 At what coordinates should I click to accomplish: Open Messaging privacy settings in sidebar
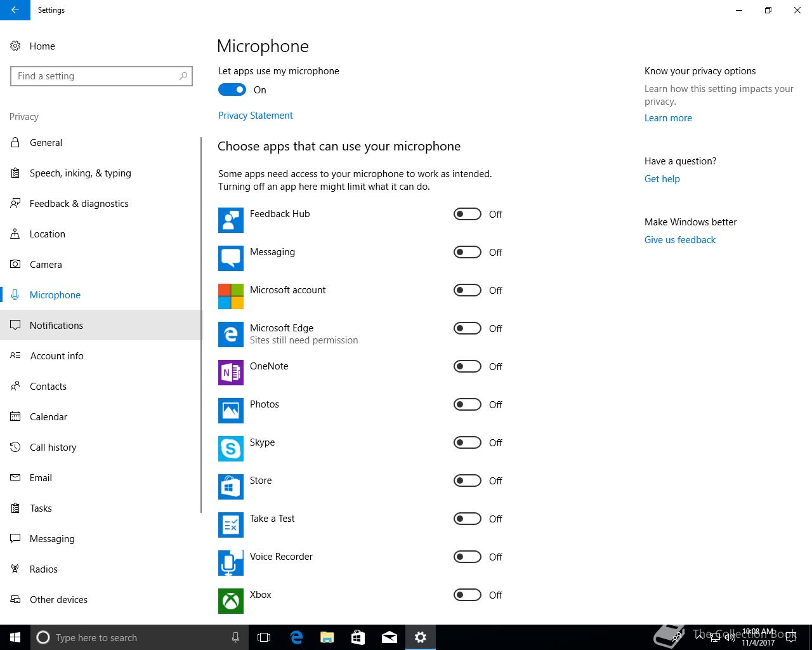(100, 539)
